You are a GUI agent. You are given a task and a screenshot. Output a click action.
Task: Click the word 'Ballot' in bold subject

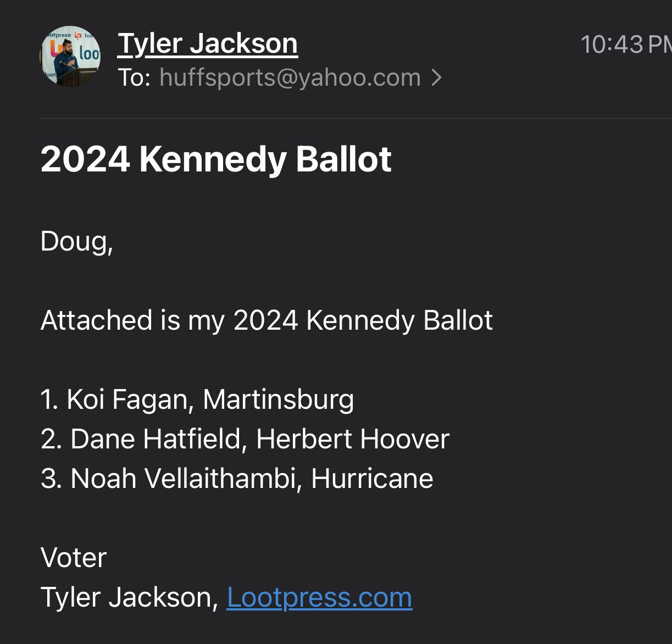(343, 159)
